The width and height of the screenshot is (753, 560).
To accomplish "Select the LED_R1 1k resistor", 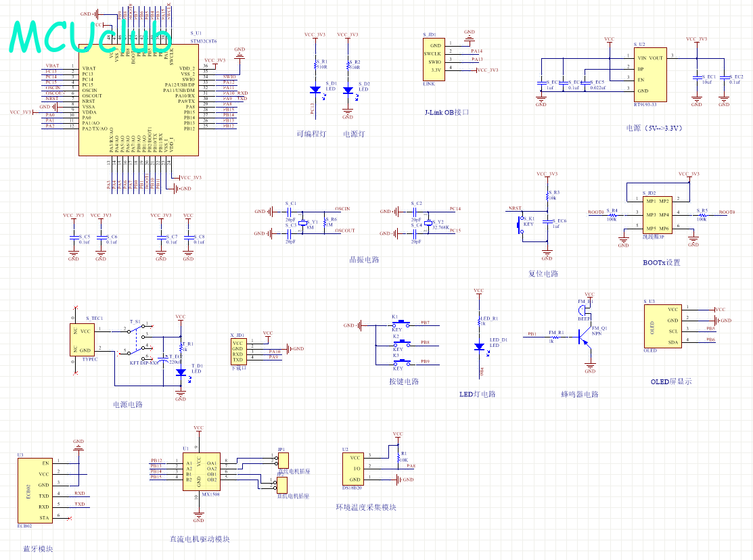I will point(479,321).
